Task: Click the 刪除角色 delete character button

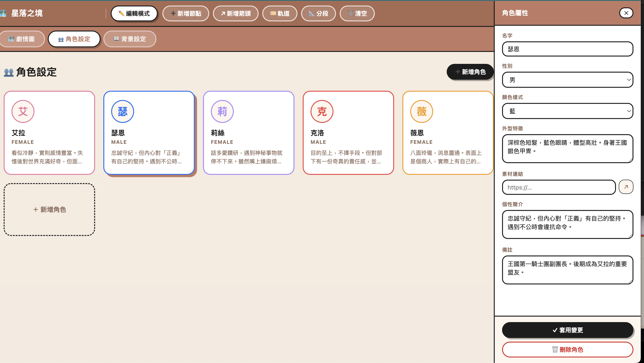Action: point(567,349)
